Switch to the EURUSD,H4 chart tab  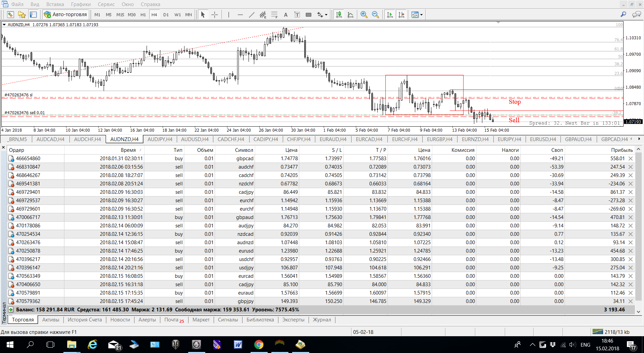(x=543, y=139)
